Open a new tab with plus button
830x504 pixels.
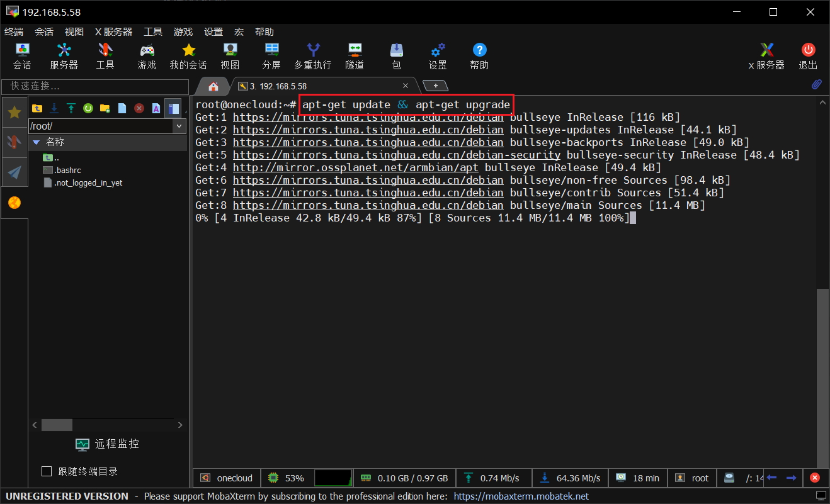(x=435, y=86)
